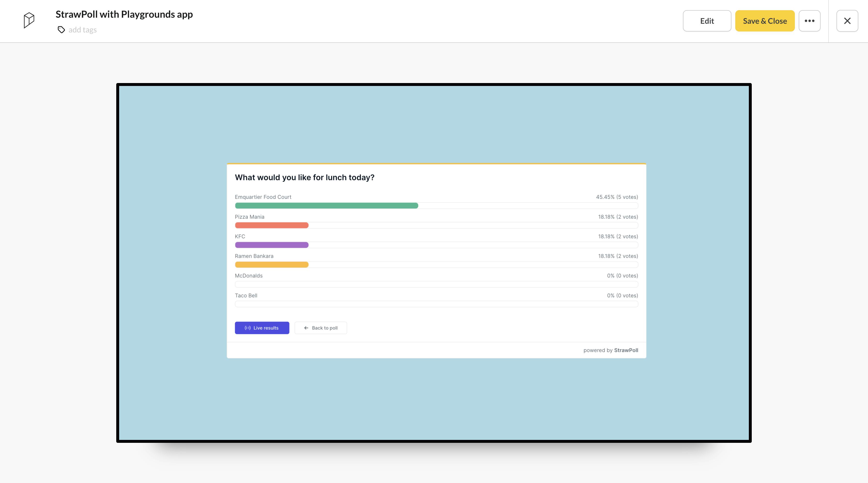Close the document with the X icon
868x483 pixels.
[847, 21]
